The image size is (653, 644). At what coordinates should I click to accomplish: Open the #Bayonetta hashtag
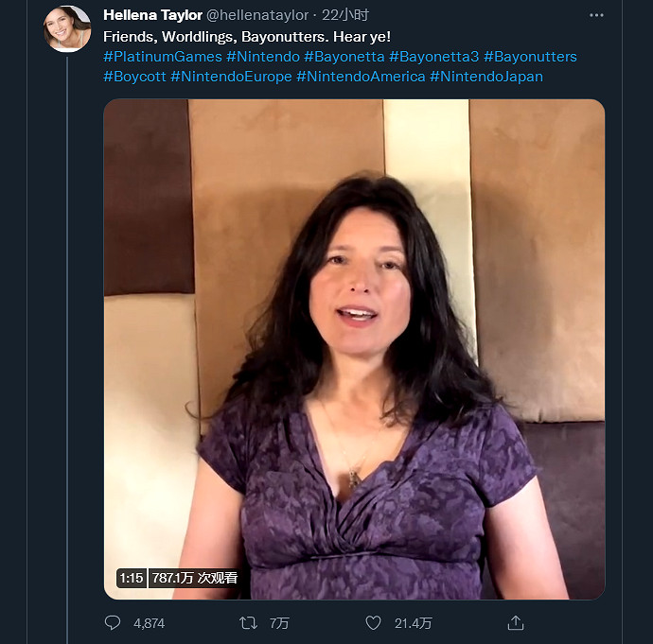[x=344, y=57]
